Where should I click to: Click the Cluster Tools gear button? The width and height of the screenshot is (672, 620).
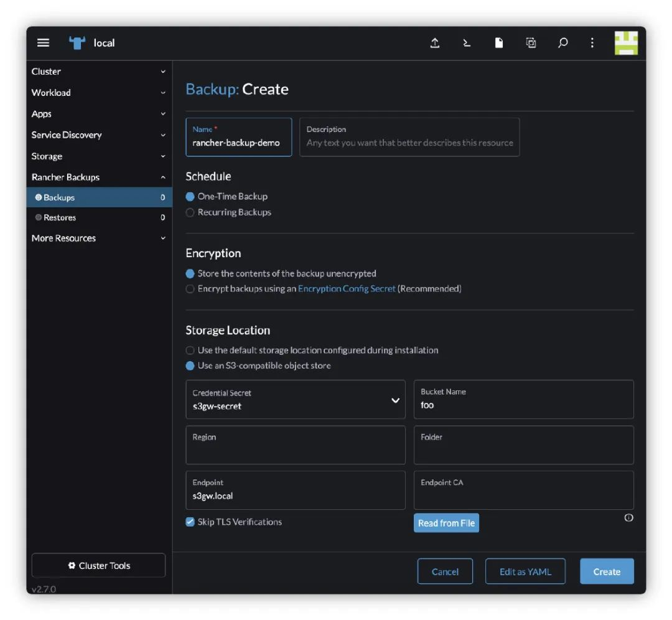click(98, 565)
